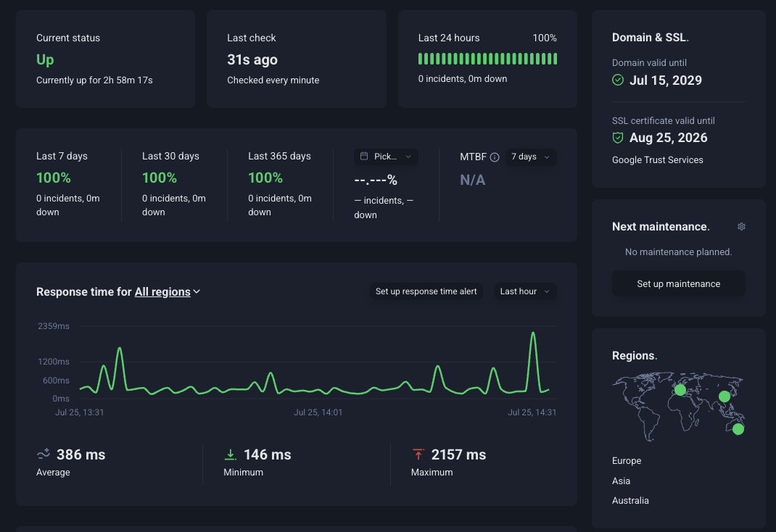776x532 pixels.
Task: Click the Asia region dot on map
Action: [x=724, y=396]
